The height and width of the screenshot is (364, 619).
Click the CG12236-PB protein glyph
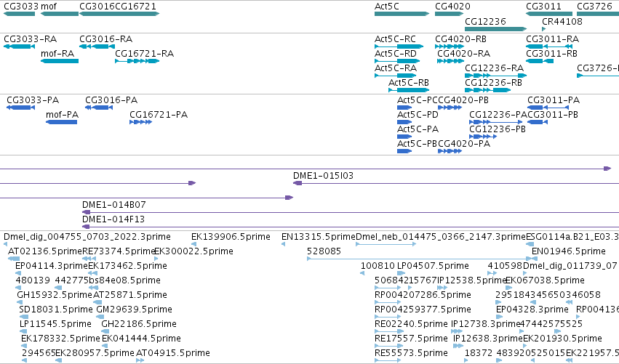483,137
